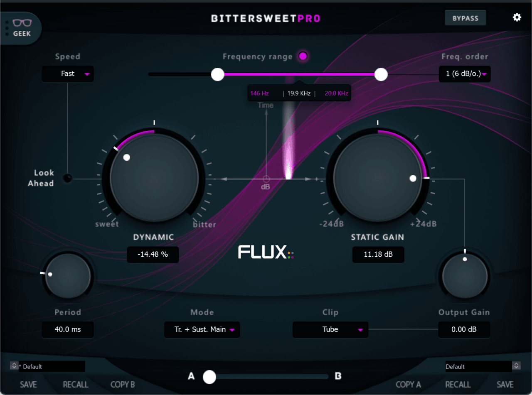This screenshot has height=395, width=532.
Task: Open the Mode dropdown set to Tr. + Sust. Main
Action: click(x=202, y=330)
